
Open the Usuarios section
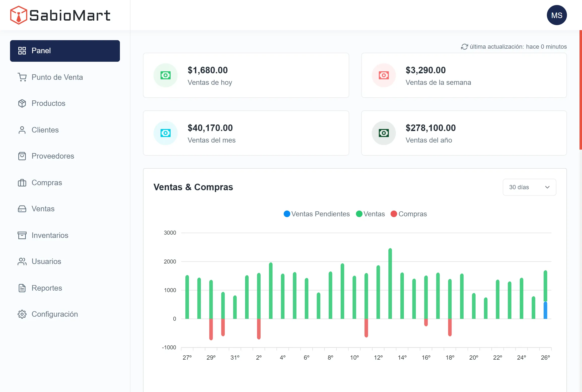(x=46, y=262)
